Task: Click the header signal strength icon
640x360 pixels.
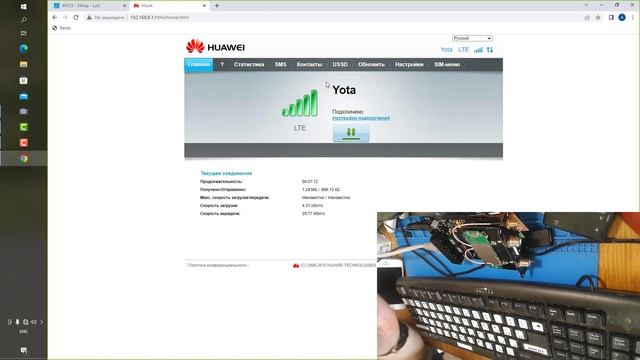Action: [478, 50]
